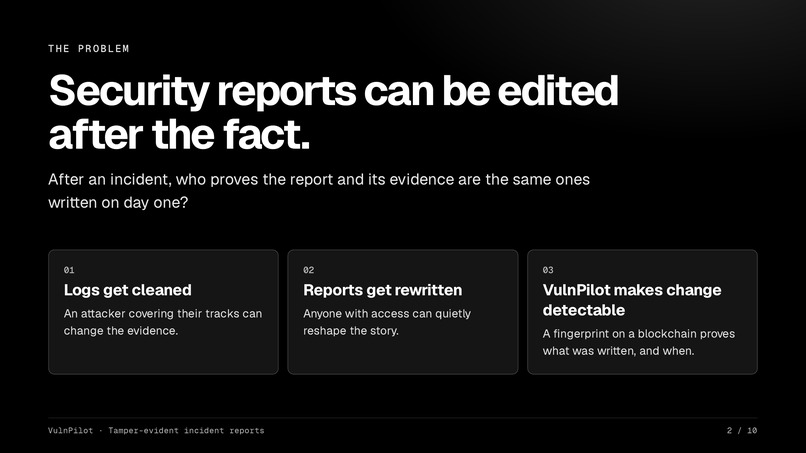Click the text 'Anyone with access can quietly'
This screenshot has height=453, width=806.
(x=387, y=314)
